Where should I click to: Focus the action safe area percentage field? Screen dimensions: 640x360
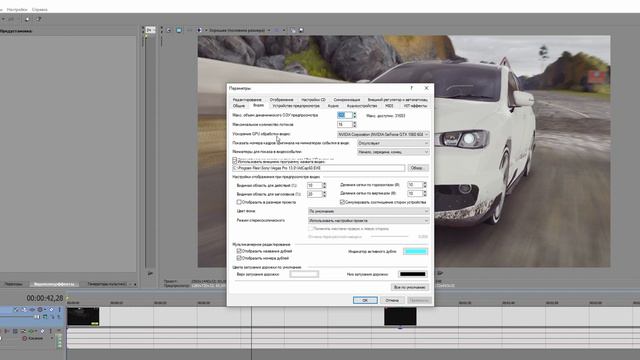click(314, 185)
